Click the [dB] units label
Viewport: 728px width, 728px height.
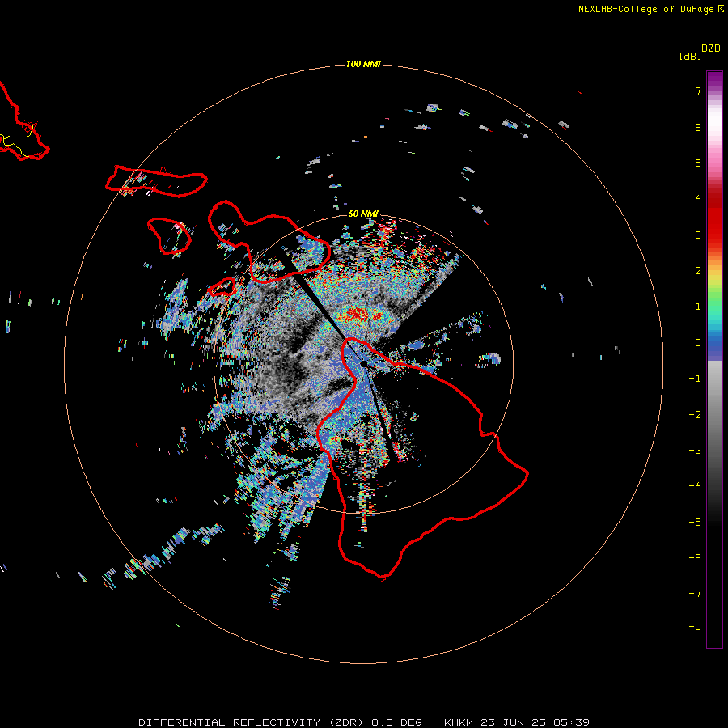(690, 56)
